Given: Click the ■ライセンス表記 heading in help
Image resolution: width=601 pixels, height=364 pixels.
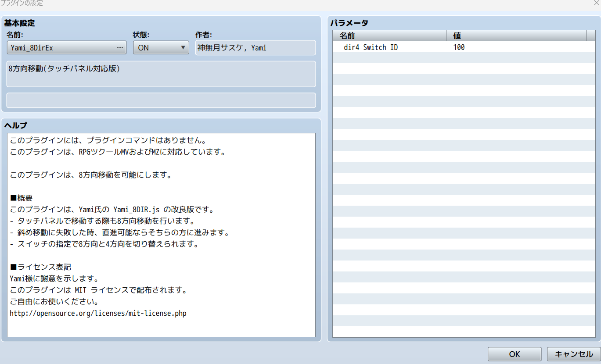Looking at the screenshot, I should point(40,267).
